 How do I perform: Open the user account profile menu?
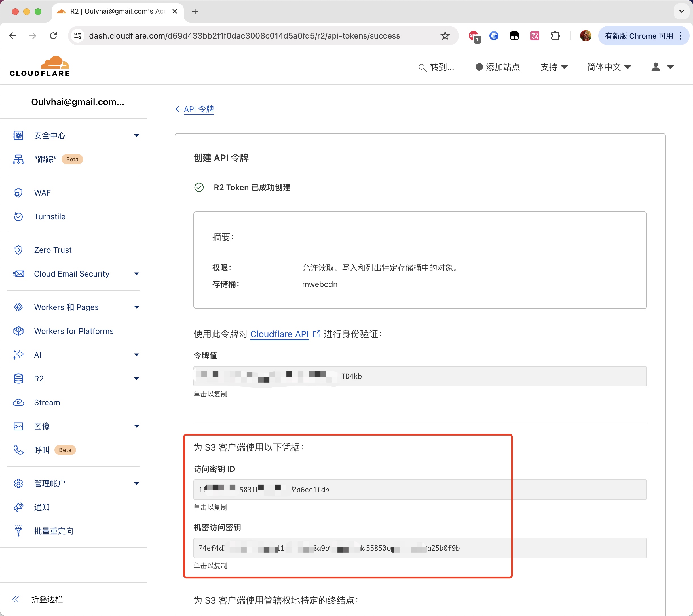click(662, 67)
